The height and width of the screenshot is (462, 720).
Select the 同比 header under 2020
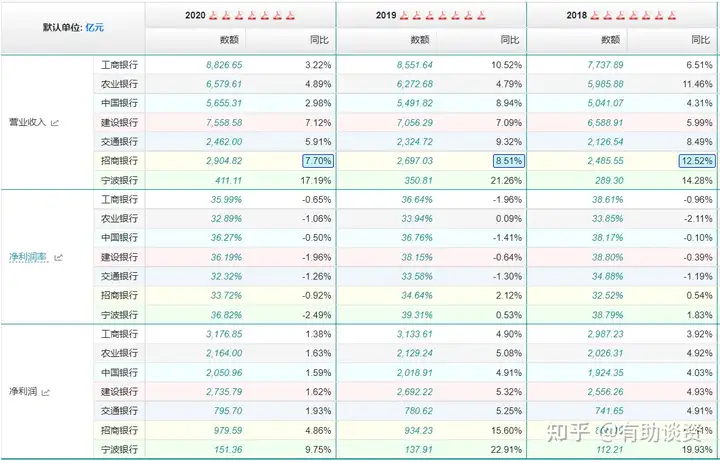coord(320,40)
